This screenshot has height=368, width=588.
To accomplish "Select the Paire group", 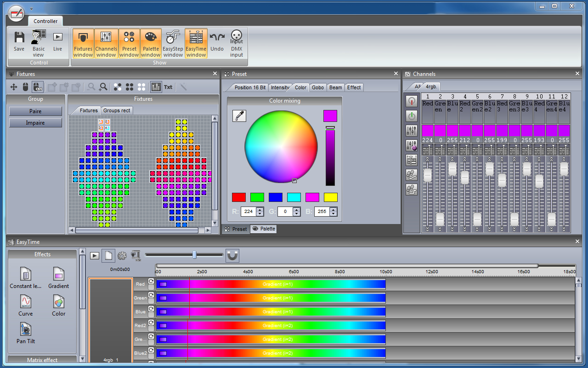I will 35,111.
